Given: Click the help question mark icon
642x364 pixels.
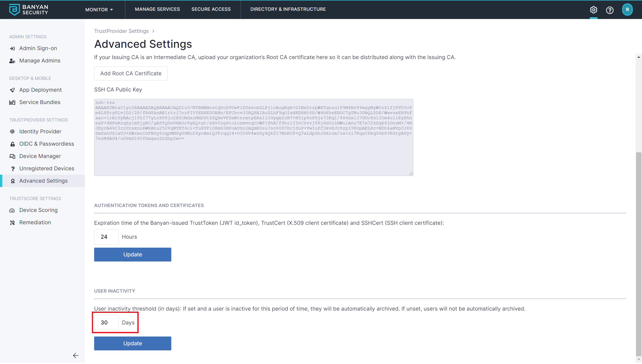Looking at the screenshot, I should pos(610,10).
